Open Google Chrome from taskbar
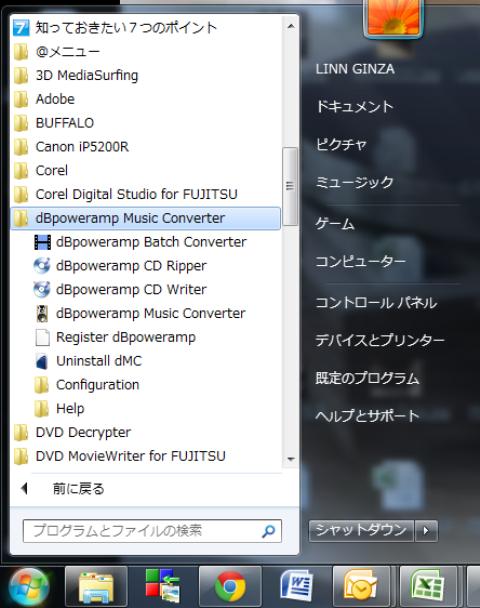 pyautogui.click(x=230, y=587)
